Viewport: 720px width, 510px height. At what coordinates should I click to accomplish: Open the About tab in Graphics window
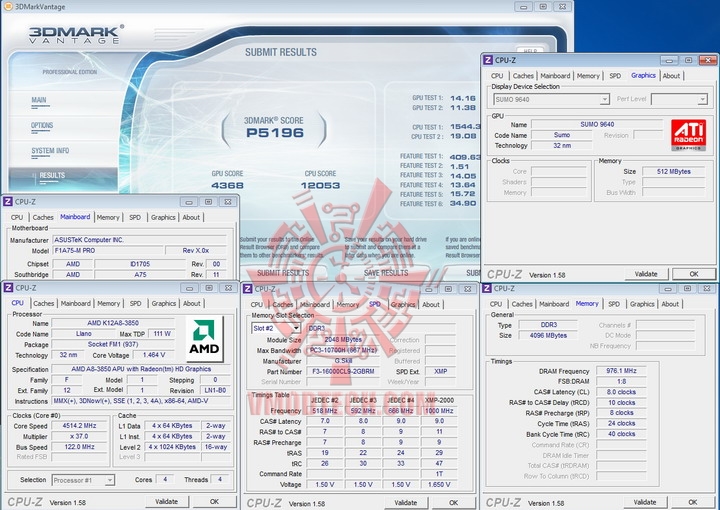point(671,76)
